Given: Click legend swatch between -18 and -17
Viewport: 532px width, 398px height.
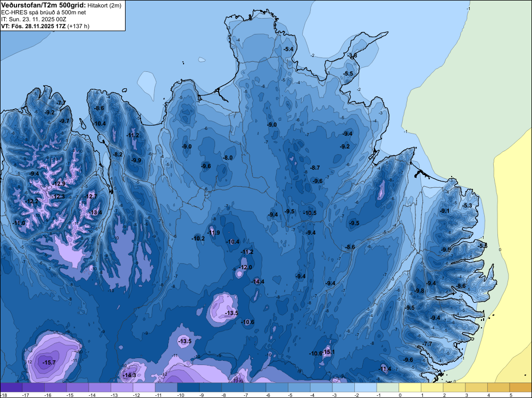Looking at the screenshot, I should click(11, 387).
